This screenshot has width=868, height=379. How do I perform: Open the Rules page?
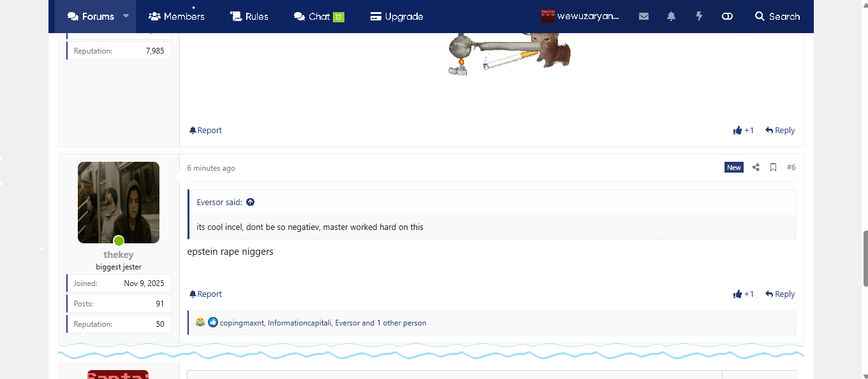coord(249,17)
